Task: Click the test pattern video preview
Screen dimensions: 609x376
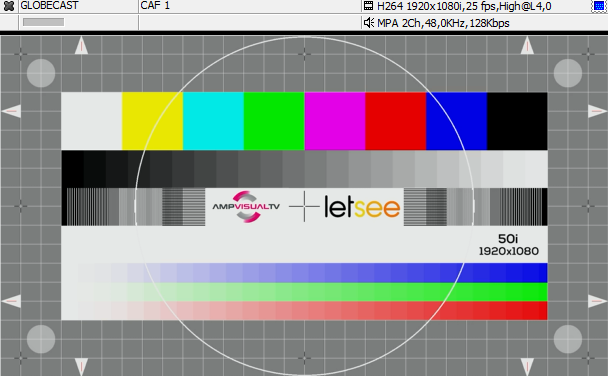Action: (x=304, y=205)
